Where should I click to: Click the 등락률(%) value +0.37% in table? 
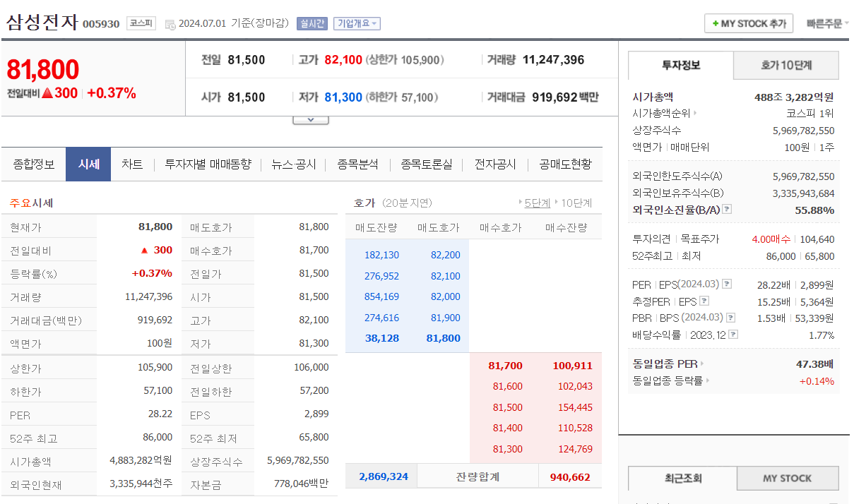coord(152,273)
